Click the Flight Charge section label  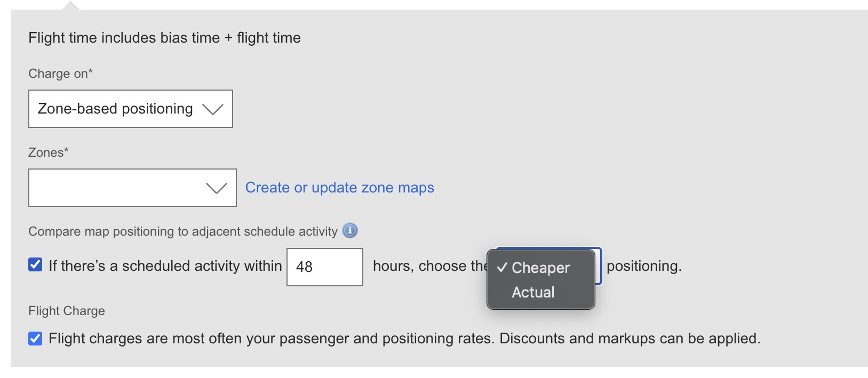coord(67,311)
